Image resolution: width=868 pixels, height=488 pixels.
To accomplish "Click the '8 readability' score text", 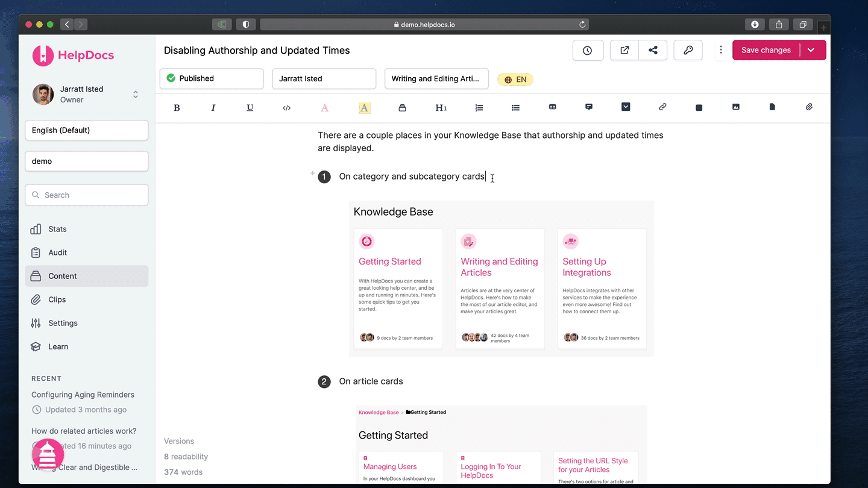I will (x=186, y=457).
